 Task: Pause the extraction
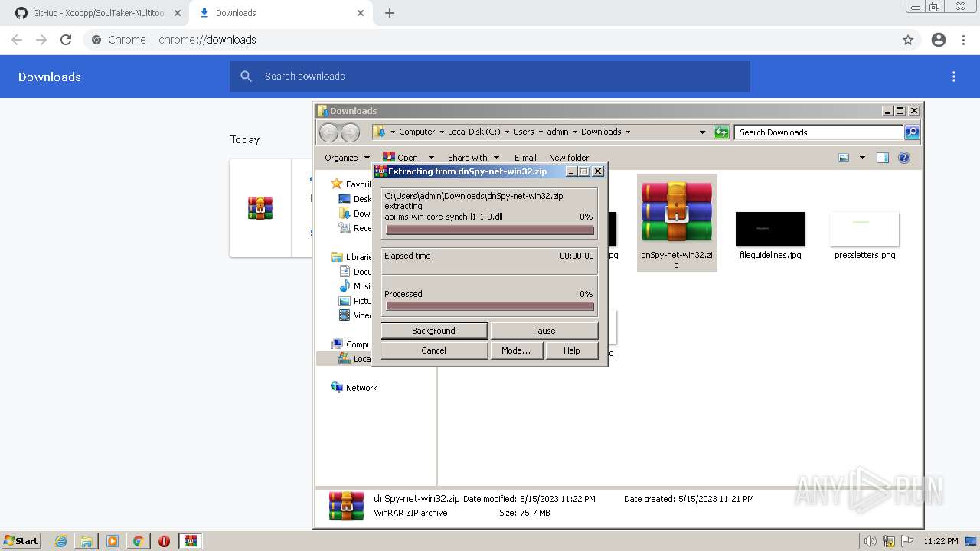pyautogui.click(x=544, y=331)
